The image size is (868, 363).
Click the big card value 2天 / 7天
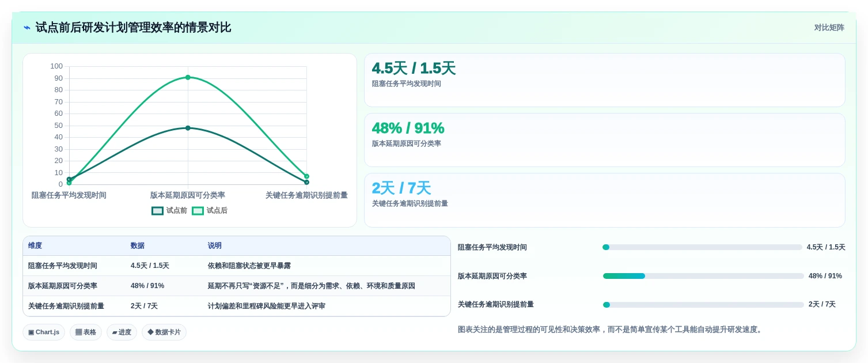401,188
